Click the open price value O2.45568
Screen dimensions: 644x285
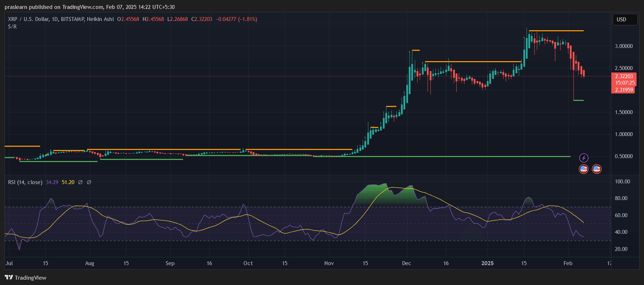click(x=128, y=19)
